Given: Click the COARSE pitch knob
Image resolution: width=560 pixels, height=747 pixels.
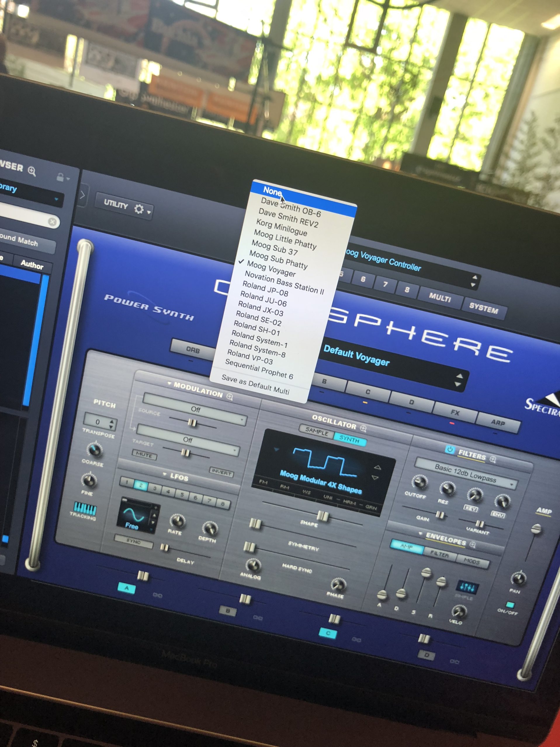Looking at the screenshot, I should click(95, 449).
